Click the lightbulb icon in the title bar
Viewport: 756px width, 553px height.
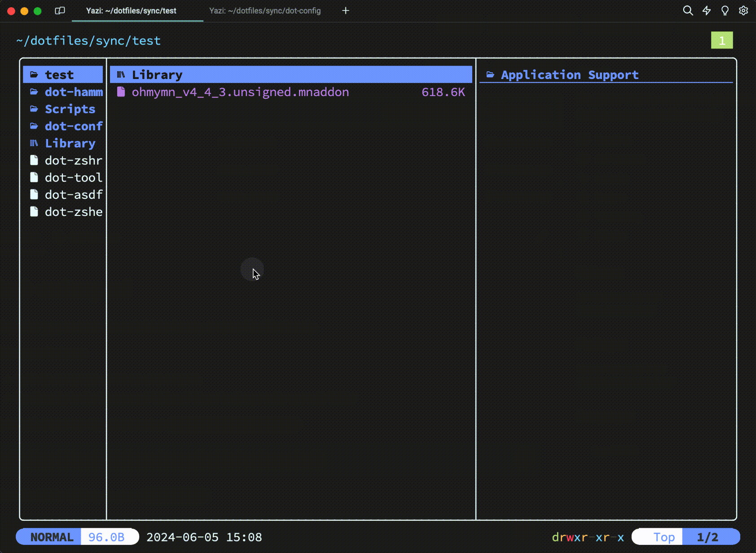click(725, 10)
